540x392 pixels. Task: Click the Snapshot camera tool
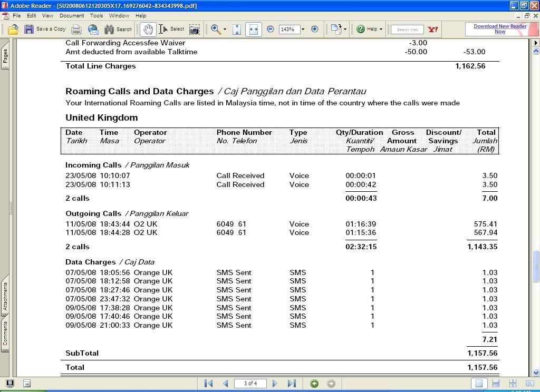point(195,30)
